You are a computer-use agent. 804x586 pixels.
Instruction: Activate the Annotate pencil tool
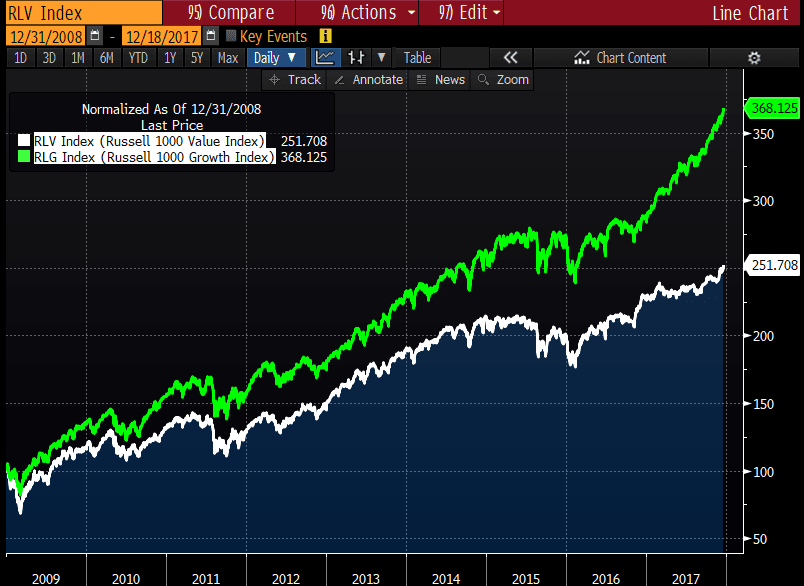tap(368, 80)
